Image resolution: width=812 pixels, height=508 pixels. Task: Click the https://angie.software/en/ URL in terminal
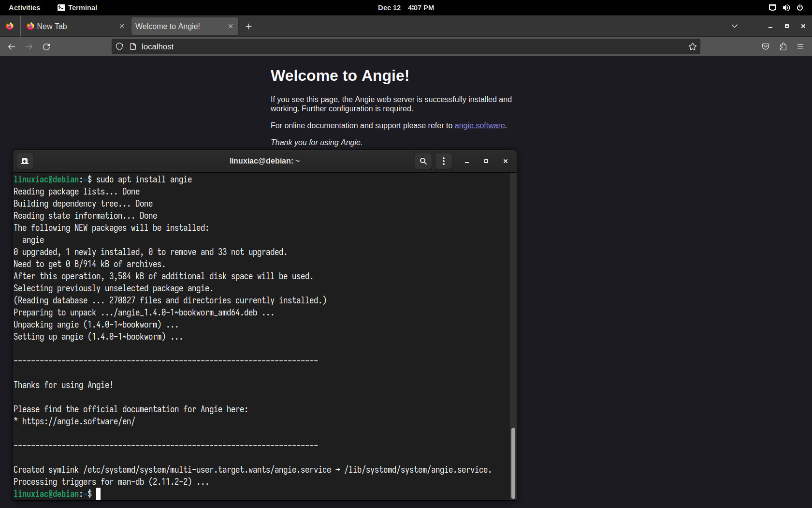pyautogui.click(x=79, y=421)
